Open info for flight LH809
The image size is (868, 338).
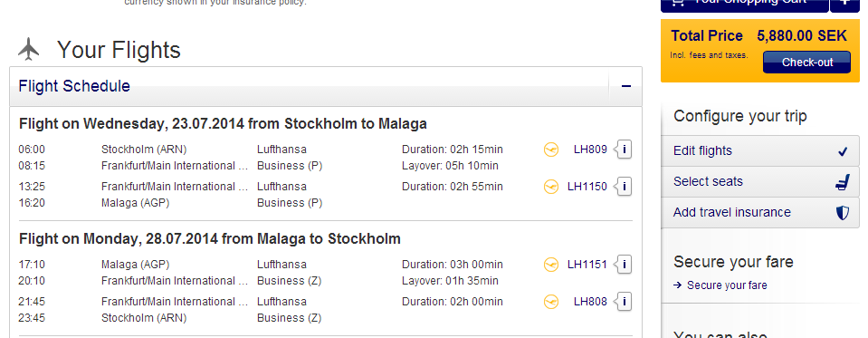tap(624, 150)
